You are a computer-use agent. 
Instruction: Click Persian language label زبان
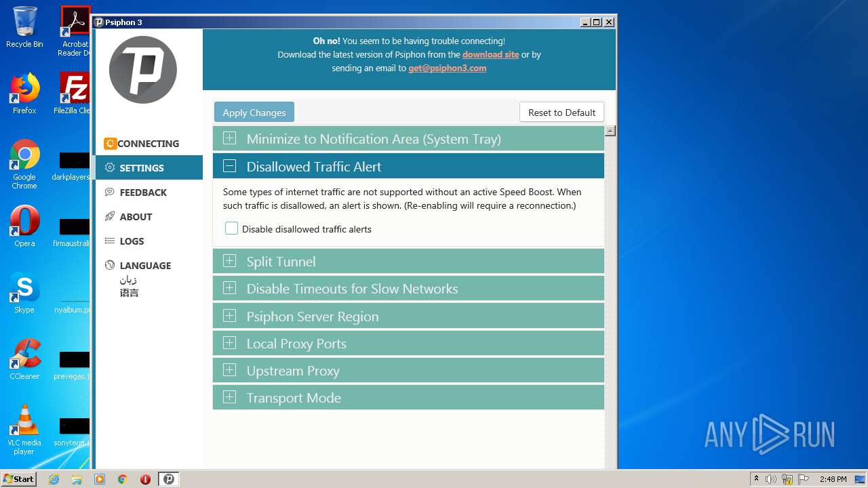click(x=128, y=279)
